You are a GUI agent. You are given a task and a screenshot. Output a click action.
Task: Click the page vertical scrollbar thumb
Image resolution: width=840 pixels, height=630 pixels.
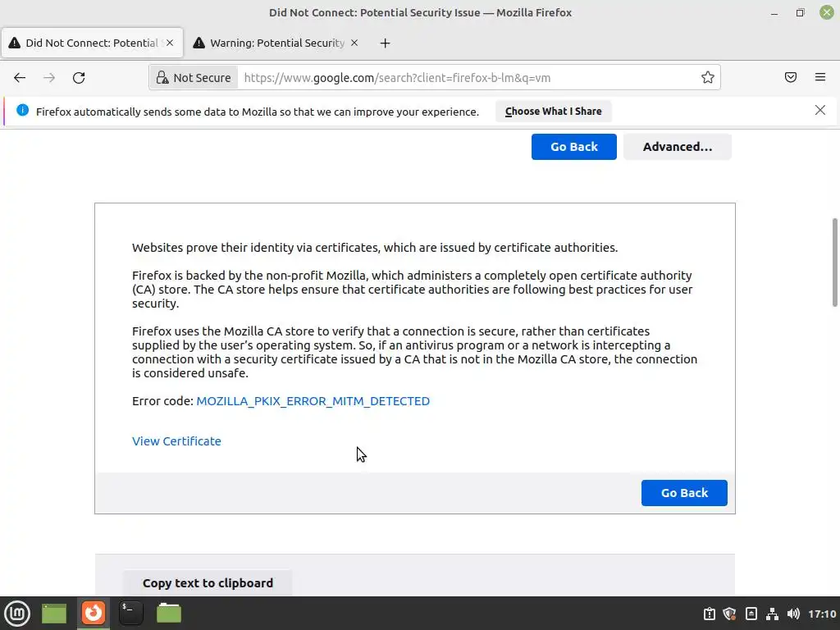[834, 262]
